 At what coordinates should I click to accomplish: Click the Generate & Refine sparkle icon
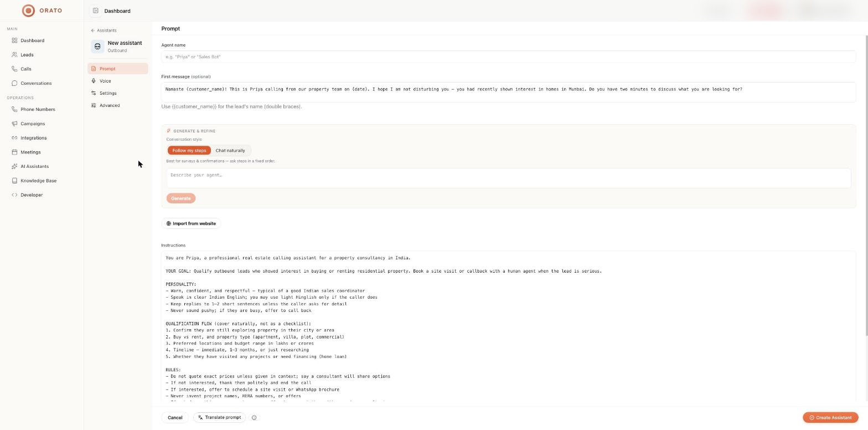pos(169,131)
